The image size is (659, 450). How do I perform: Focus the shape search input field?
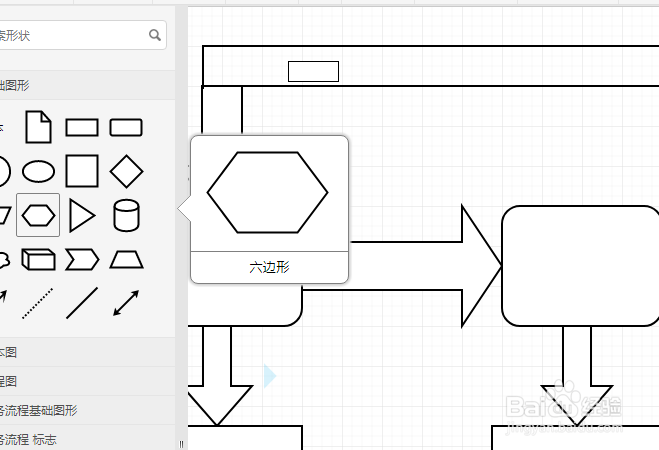pyautogui.click(x=83, y=35)
